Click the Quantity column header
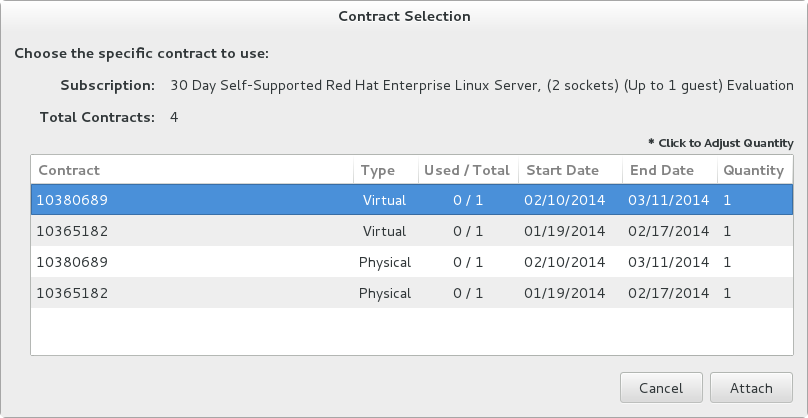The width and height of the screenshot is (808, 418). tap(754, 170)
